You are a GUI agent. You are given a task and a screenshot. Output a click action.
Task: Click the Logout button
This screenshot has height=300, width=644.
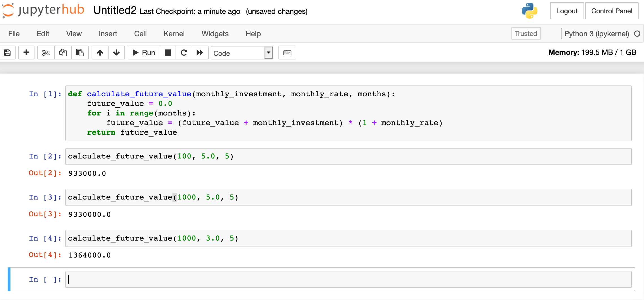click(567, 11)
